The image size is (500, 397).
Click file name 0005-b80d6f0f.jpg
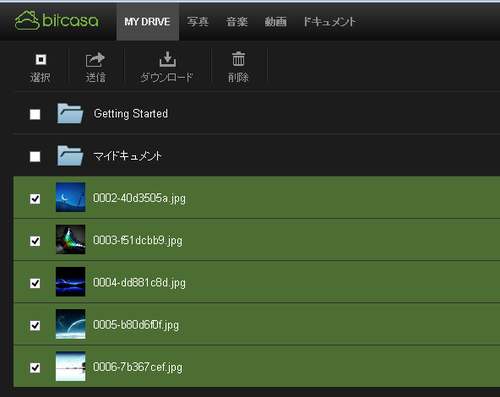136,325
